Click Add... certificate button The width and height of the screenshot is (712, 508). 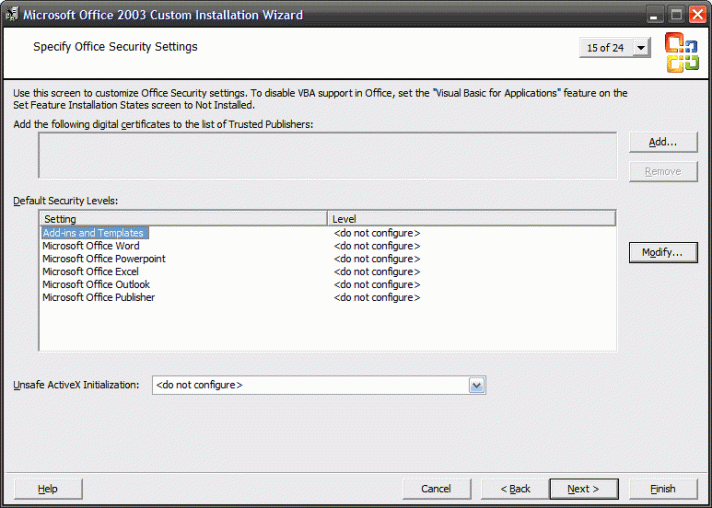[x=663, y=142]
